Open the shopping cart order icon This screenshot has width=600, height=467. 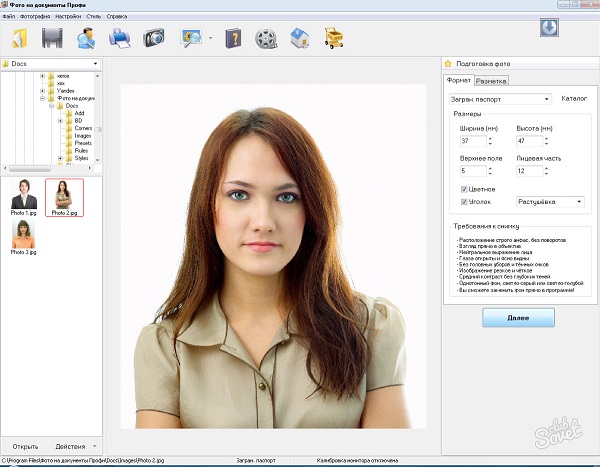click(x=334, y=38)
